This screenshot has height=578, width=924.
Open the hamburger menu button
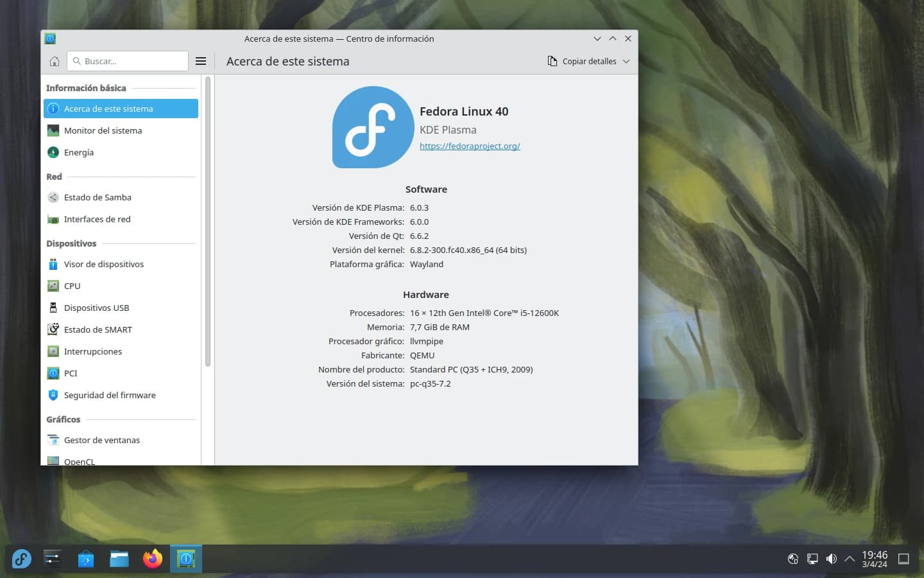[x=201, y=61]
